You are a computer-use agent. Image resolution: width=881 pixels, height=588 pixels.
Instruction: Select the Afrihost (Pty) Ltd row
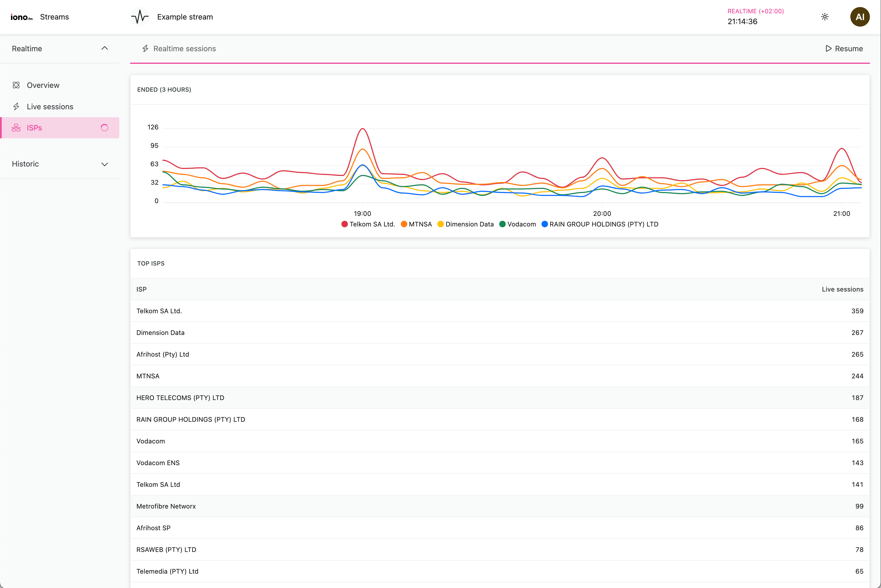pos(500,354)
